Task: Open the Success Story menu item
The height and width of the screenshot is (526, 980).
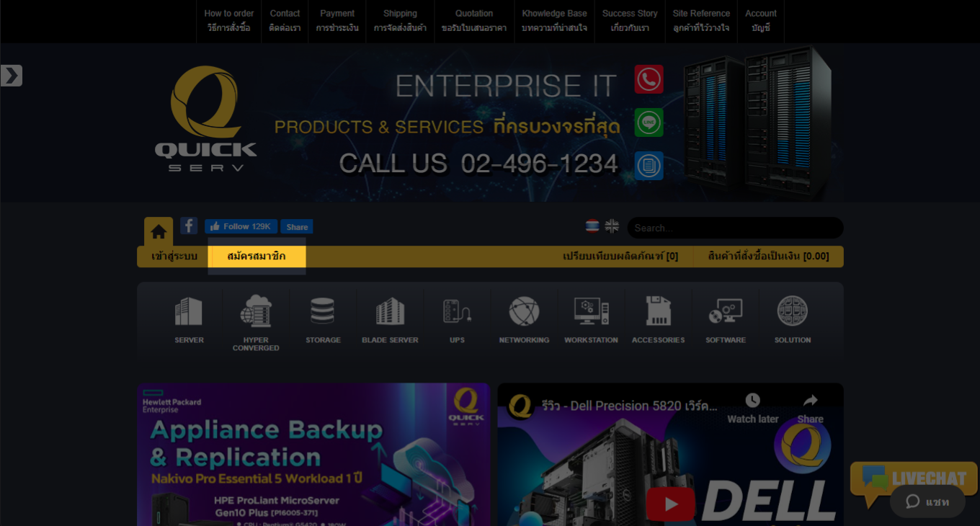Action: click(x=630, y=21)
